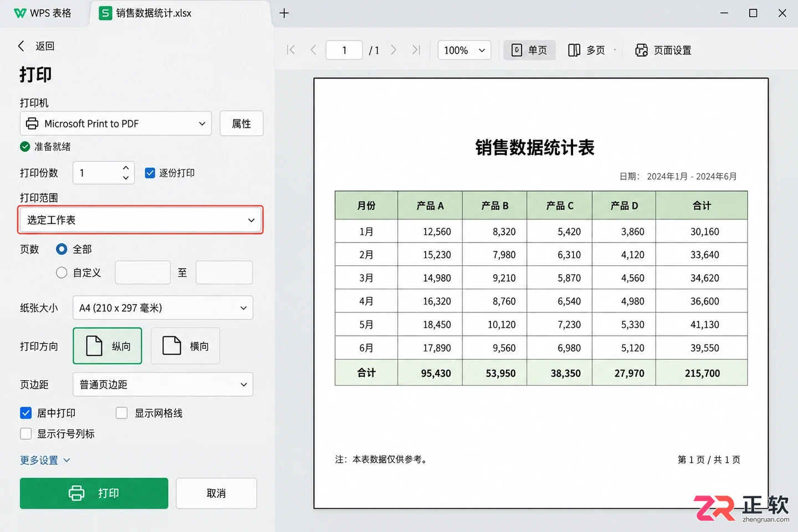Switch to single page view 单页
The image size is (798, 532).
coord(529,50)
